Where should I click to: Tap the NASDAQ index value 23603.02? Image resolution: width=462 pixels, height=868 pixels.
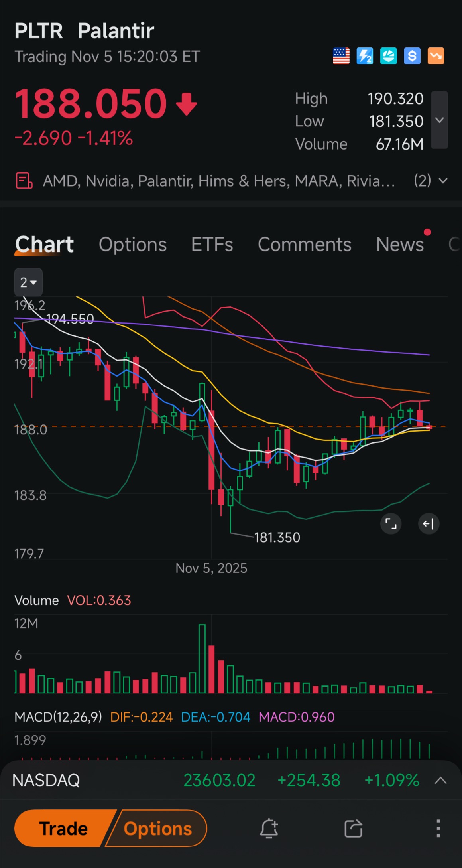[x=219, y=780]
